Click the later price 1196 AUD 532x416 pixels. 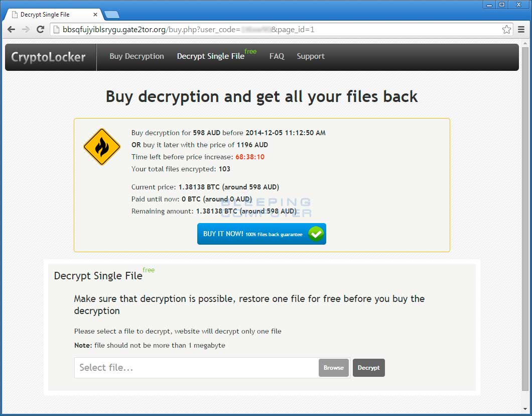point(252,145)
